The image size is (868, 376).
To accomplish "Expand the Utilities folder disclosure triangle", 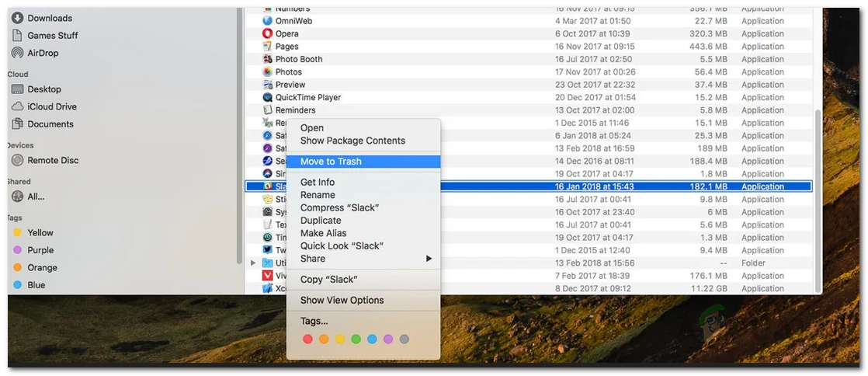I will (253, 263).
